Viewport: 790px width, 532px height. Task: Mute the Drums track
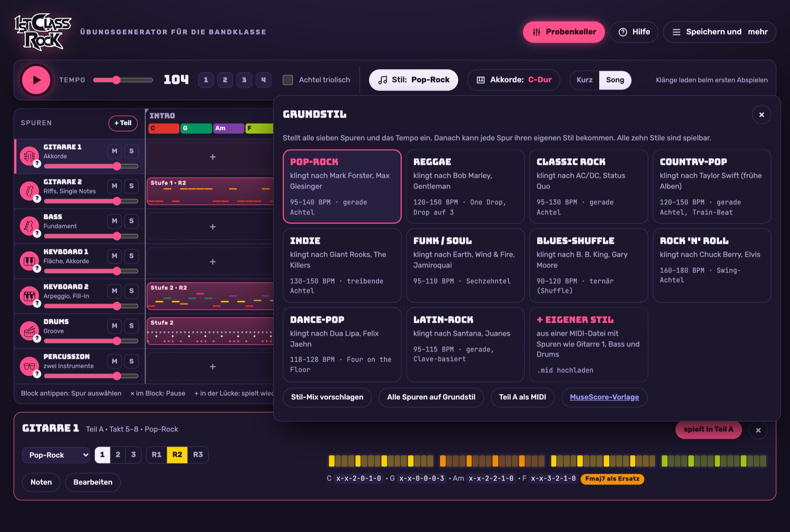(115, 326)
